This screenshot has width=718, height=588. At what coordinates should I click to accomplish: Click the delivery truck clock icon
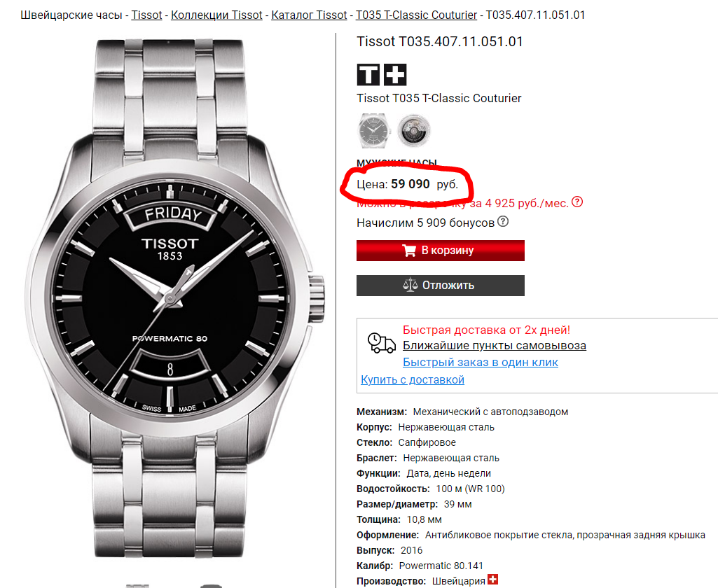pyautogui.click(x=382, y=343)
